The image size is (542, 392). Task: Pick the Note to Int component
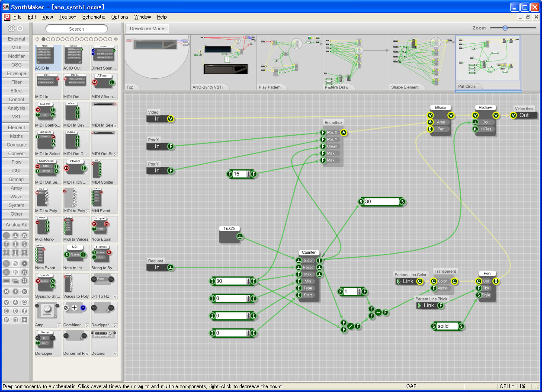point(76,258)
